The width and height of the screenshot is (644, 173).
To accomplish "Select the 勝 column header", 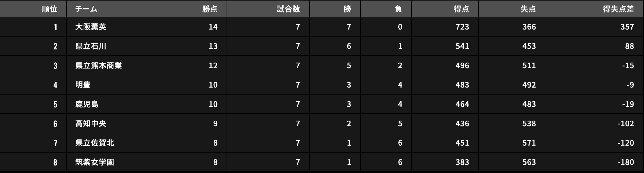I will pyautogui.click(x=347, y=9).
